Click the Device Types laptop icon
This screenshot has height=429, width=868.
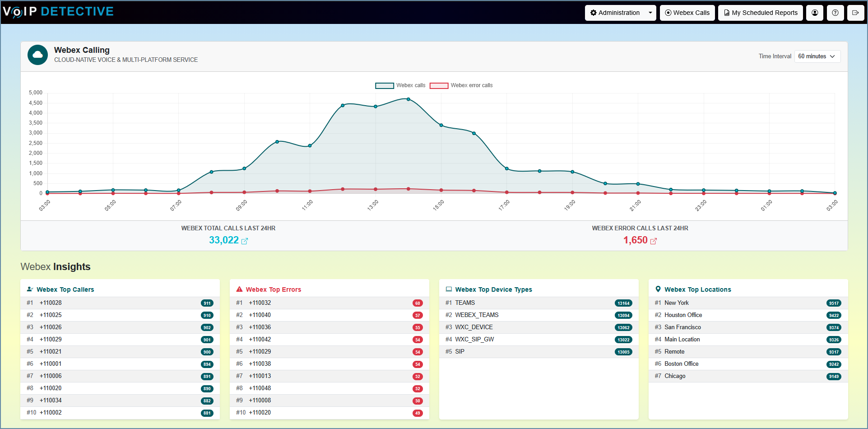pyautogui.click(x=449, y=289)
